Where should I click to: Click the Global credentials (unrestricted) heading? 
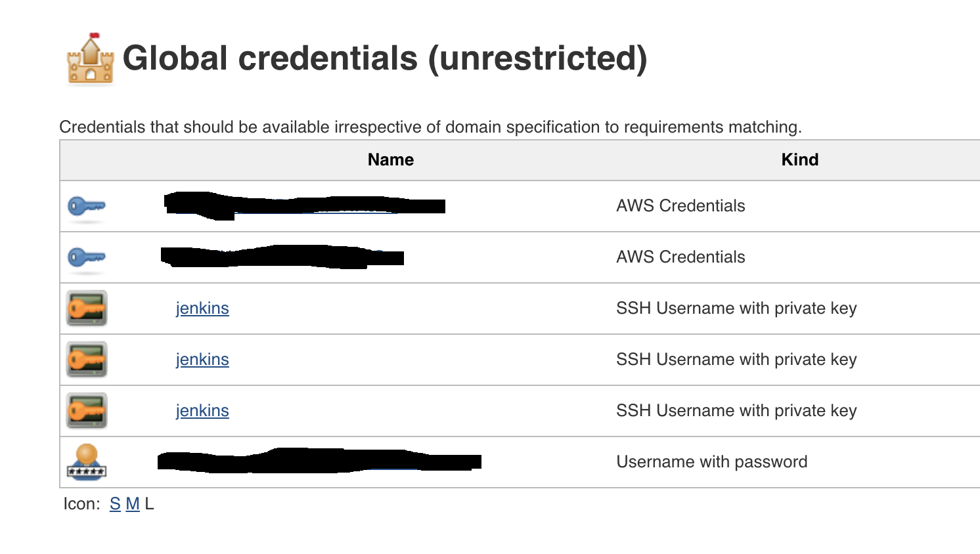click(x=385, y=58)
